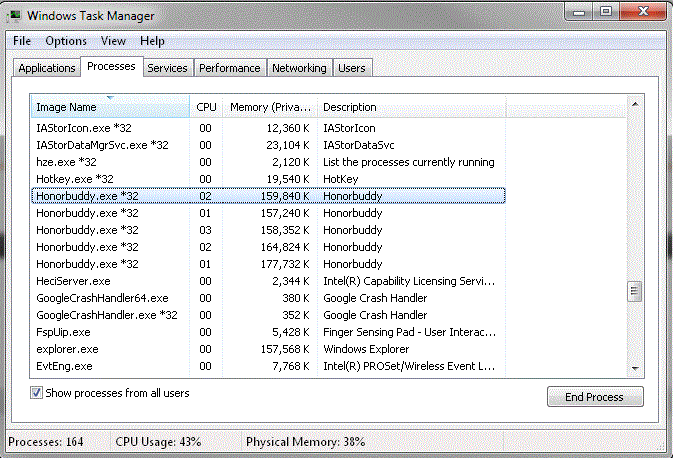The image size is (673, 458).
Task: Select the HeciServer.exe process
Action: click(x=268, y=281)
